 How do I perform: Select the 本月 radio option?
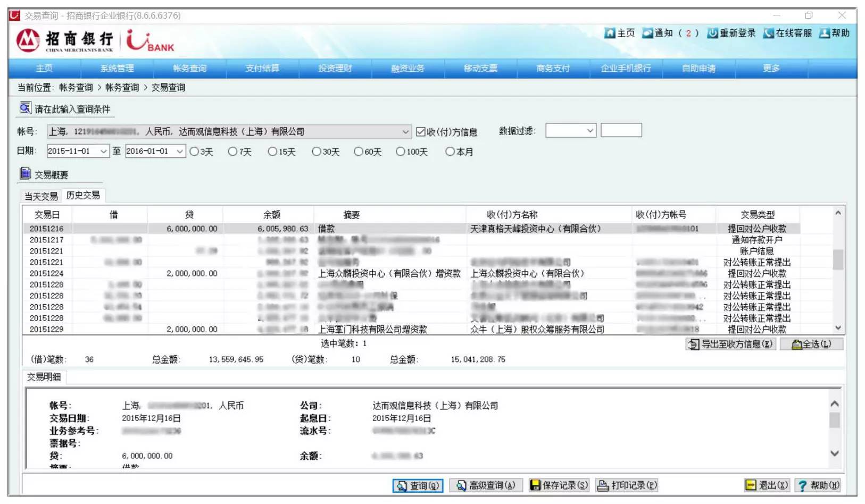click(450, 152)
